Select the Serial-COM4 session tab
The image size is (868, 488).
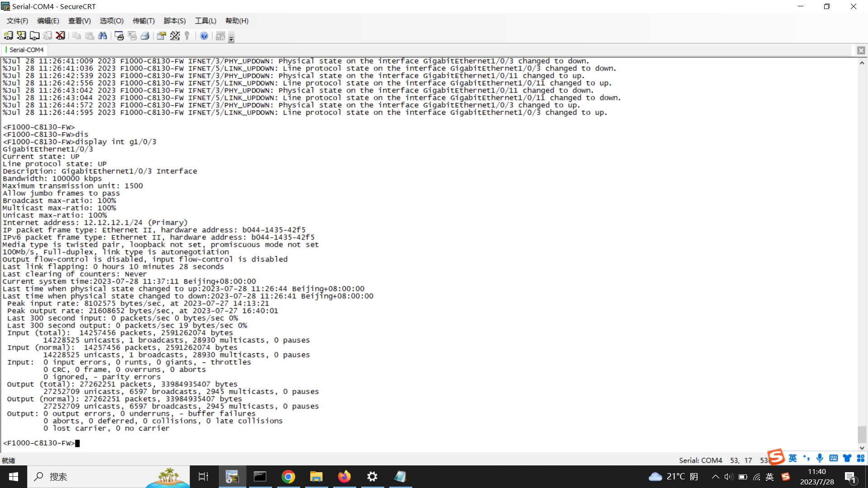(x=26, y=50)
